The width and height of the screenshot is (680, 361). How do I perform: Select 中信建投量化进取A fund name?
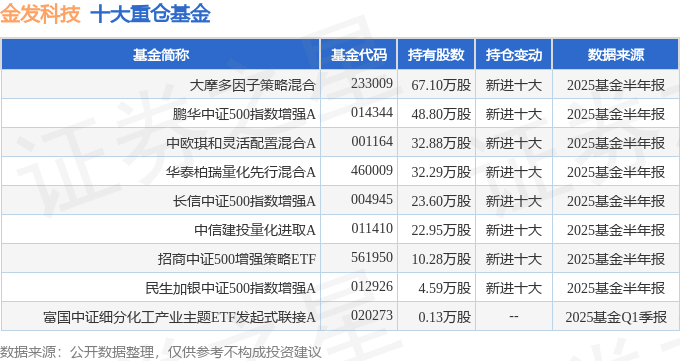click(255, 230)
